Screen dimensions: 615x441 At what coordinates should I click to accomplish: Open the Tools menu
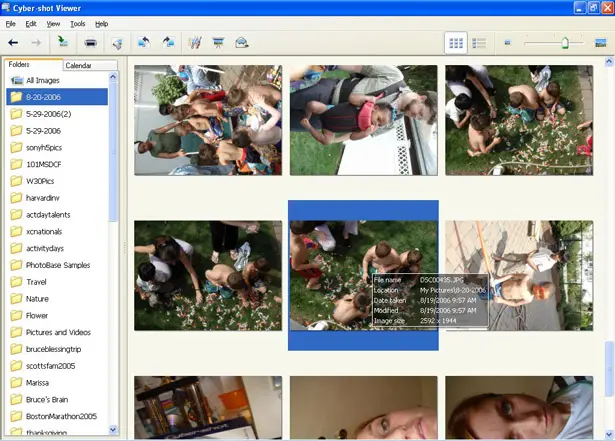coord(78,24)
